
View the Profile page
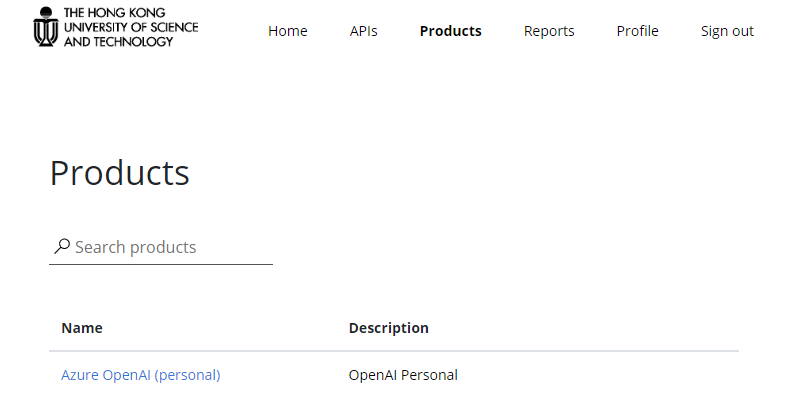tap(637, 31)
